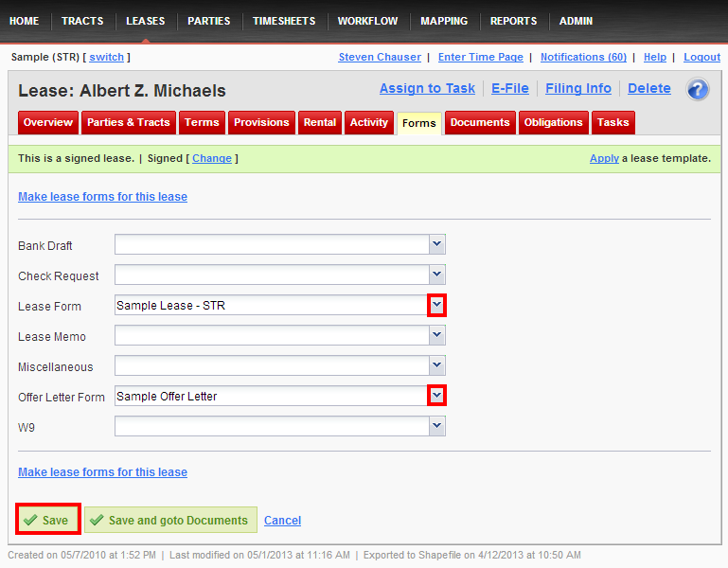Click the Cancel link

click(x=282, y=521)
